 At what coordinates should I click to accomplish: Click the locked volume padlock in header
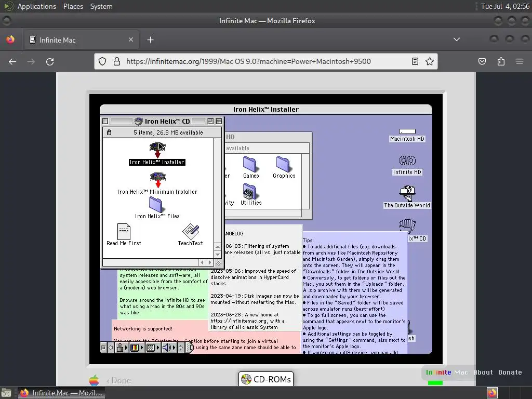[x=109, y=132]
